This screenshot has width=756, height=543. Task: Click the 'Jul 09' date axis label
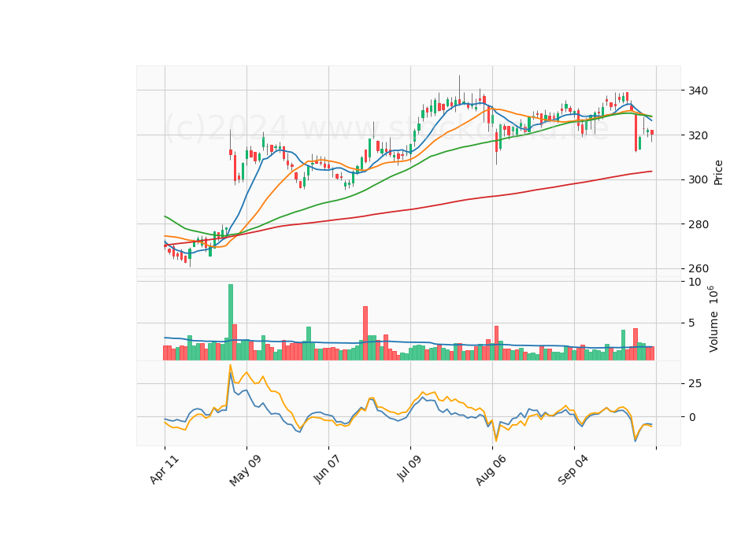409,467
